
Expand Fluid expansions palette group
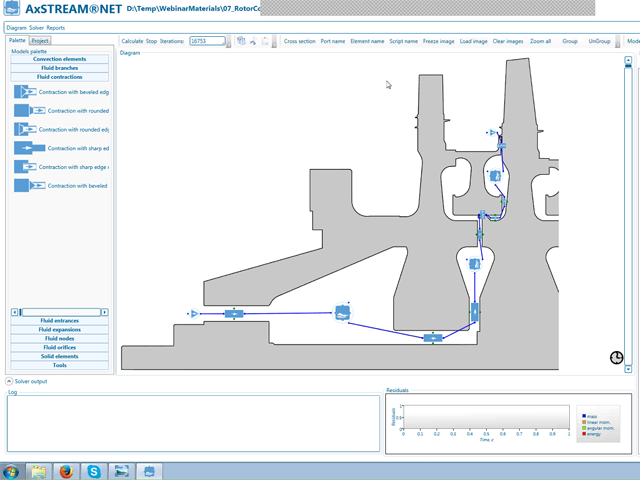tap(60, 330)
